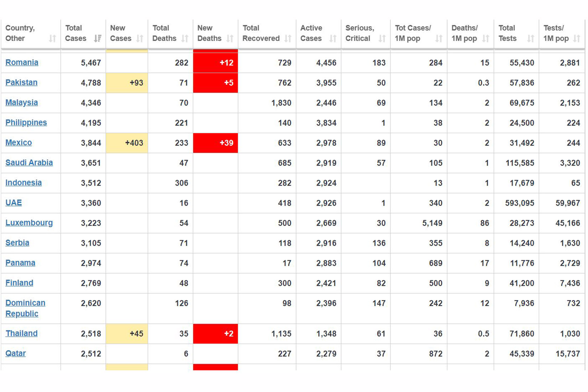Click Total Tests sort arrows icon
This screenshot has width=588, height=392.
(531, 38)
